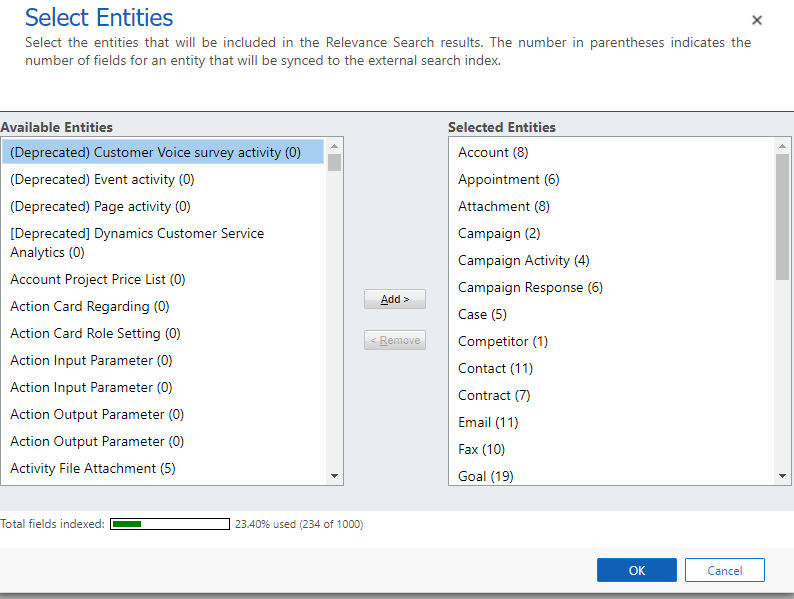Select Dynamics Customer Service Analytics entity
Image resolution: width=794 pixels, height=599 pixels.
point(163,243)
